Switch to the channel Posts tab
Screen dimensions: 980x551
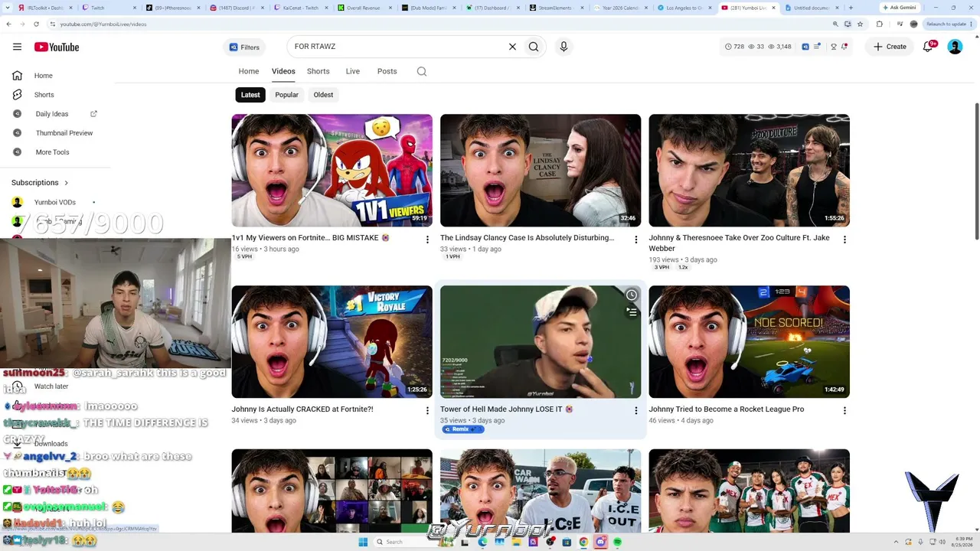pos(387,71)
